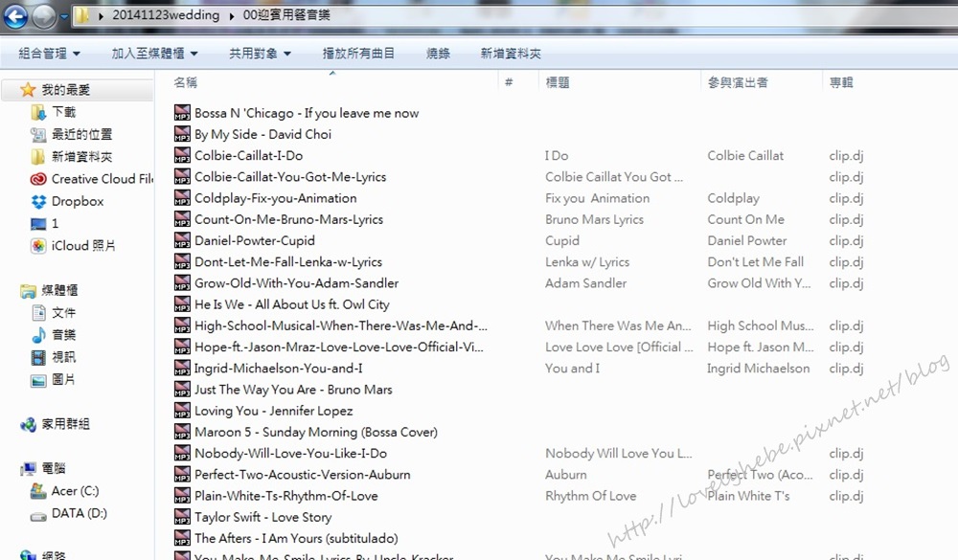The image size is (958, 560).
Task: Select MP3 icon for Coldplay-Fix-you-Animation
Action: (x=182, y=198)
